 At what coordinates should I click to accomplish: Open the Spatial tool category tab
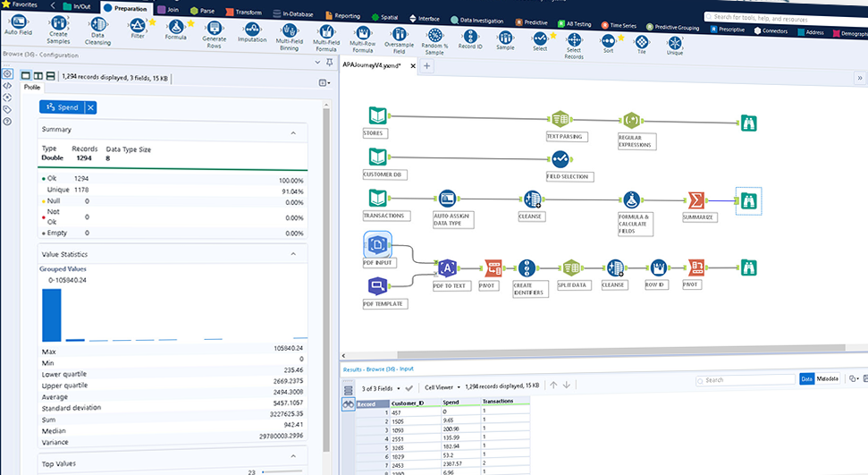(x=385, y=17)
